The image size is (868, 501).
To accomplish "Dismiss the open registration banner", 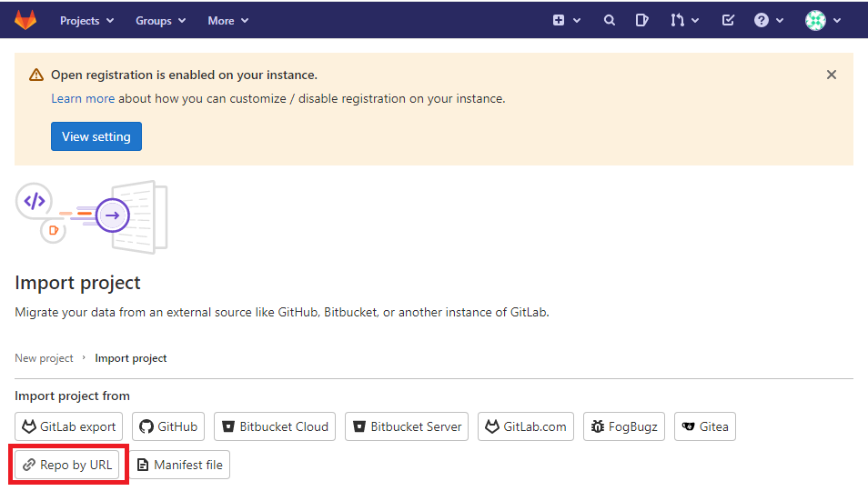I will (x=832, y=75).
